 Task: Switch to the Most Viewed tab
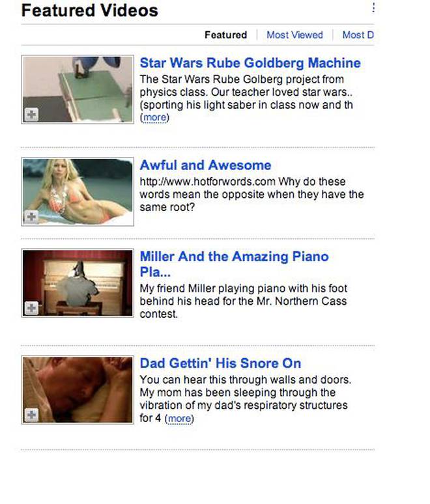click(x=294, y=35)
